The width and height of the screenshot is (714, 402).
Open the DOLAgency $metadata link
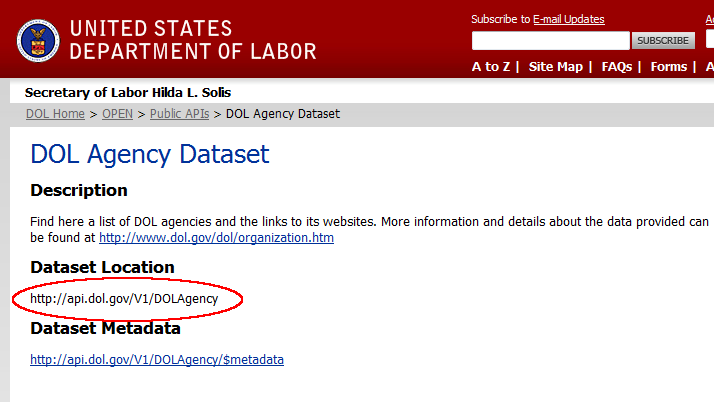157,359
